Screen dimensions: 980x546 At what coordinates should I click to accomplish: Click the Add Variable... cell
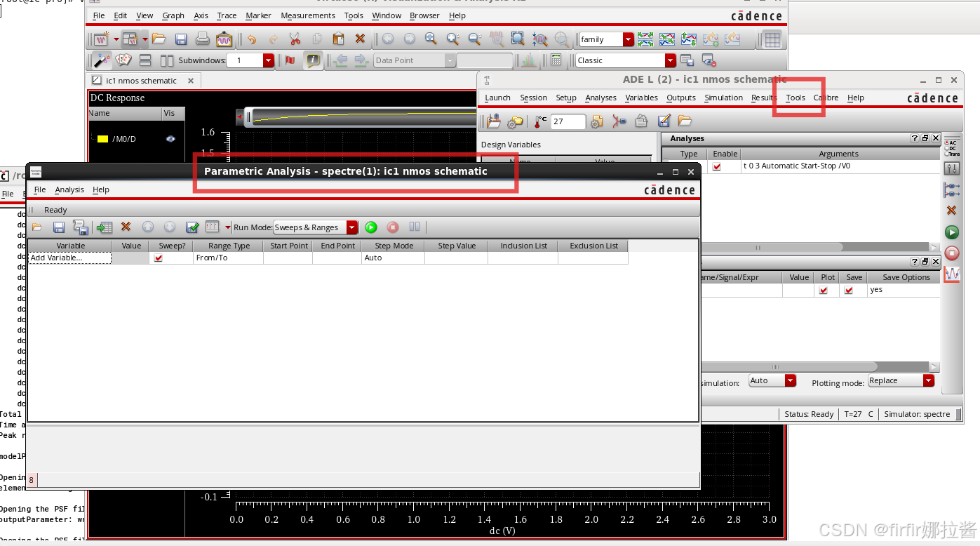pos(69,258)
